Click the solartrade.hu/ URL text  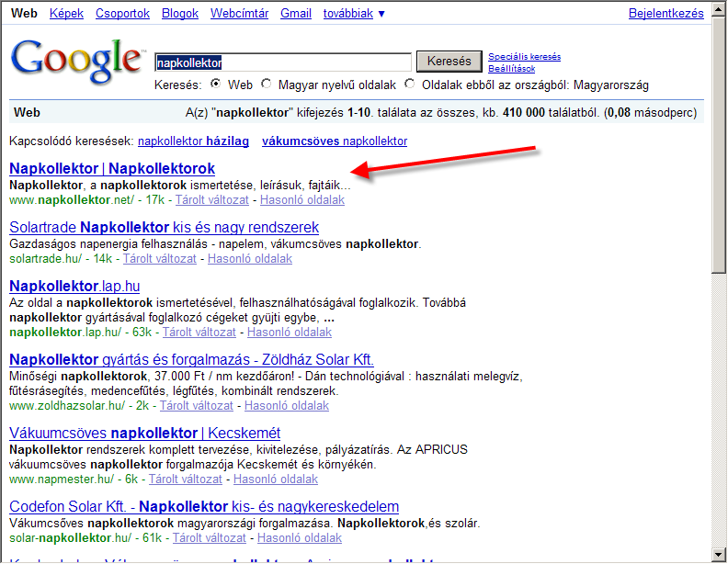tap(46, 259)
